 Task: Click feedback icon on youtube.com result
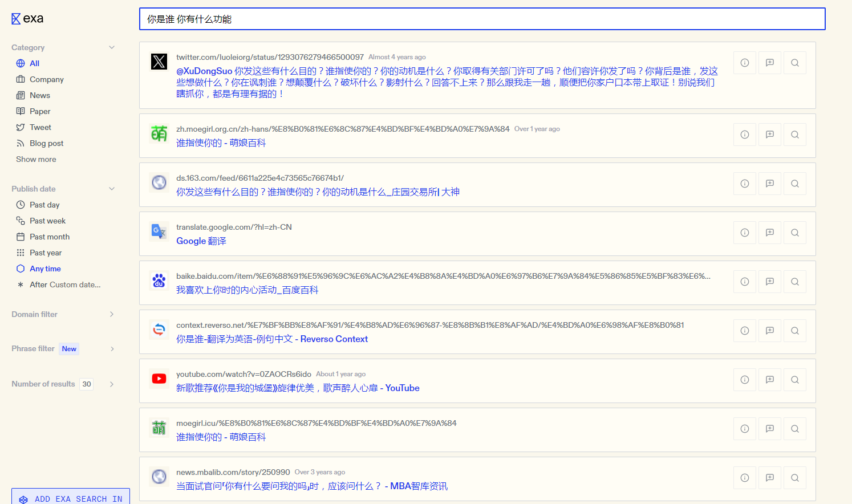pos(770,380)
